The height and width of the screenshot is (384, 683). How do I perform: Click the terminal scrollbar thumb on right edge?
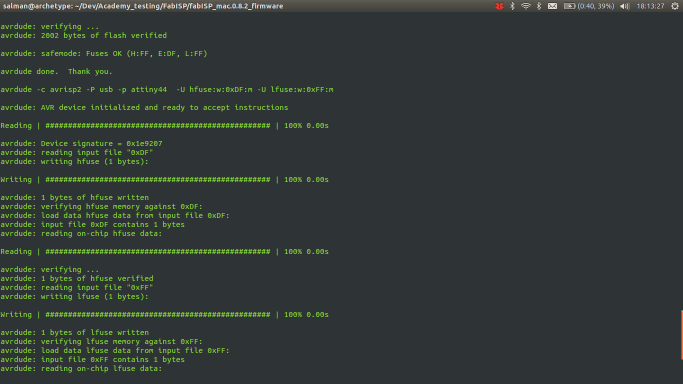coord(682,335)
